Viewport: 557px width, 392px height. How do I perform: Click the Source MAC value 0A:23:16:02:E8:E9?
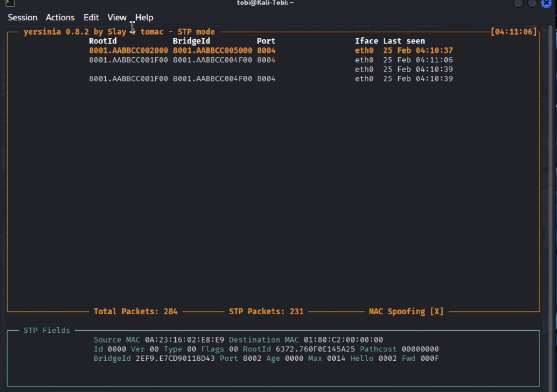click(185, 340)
